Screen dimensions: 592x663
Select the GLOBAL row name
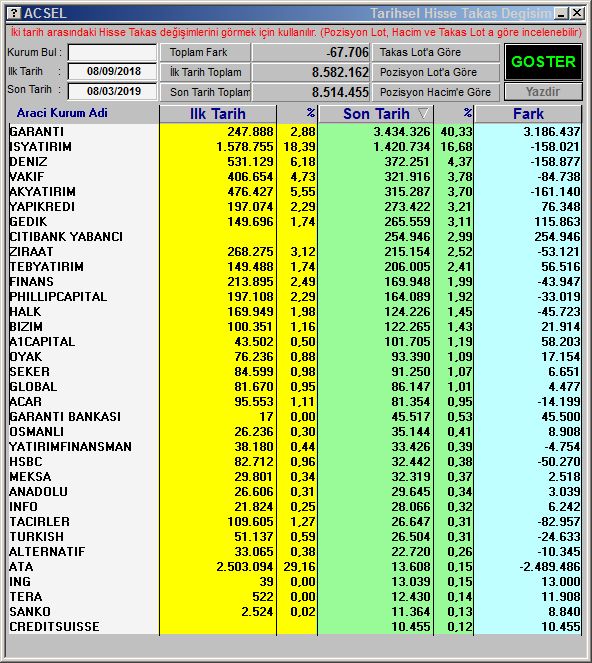pyautogui.click(x=33, y=387)
